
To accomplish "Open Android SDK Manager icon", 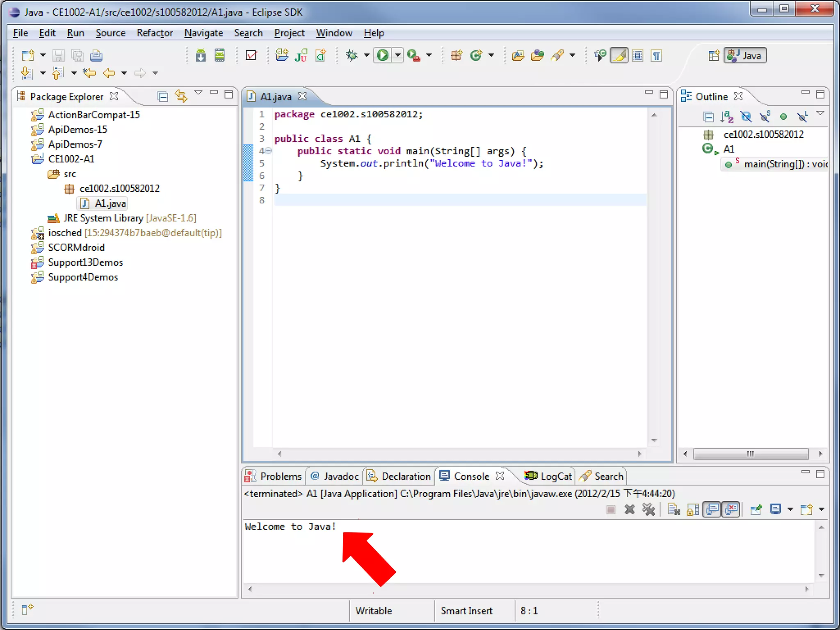I will [201, 55].
